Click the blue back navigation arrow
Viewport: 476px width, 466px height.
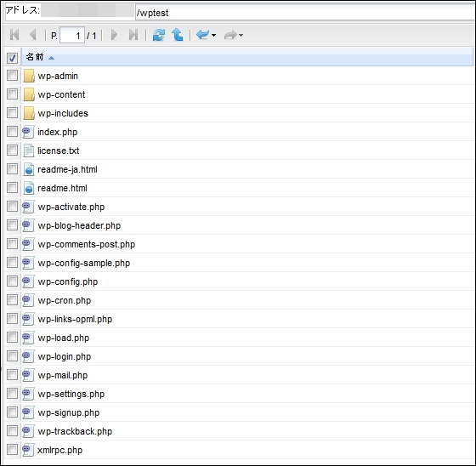point(202,35)
